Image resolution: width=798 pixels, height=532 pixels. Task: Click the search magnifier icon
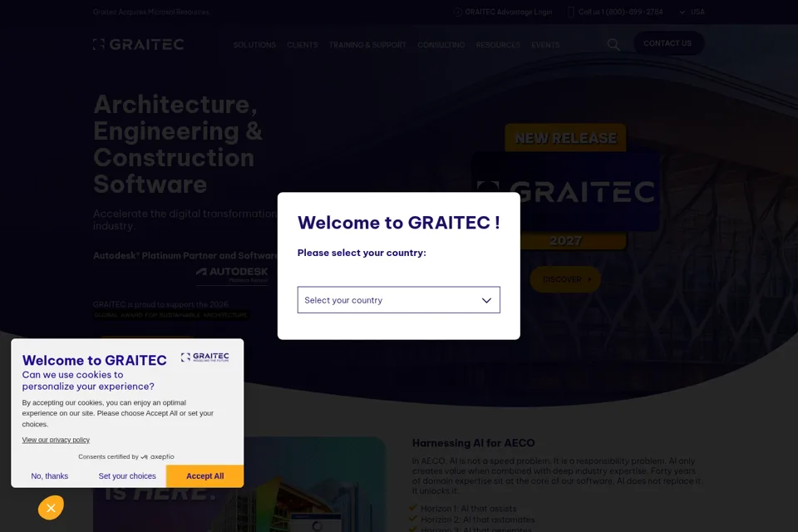click(x=613, y=45)
